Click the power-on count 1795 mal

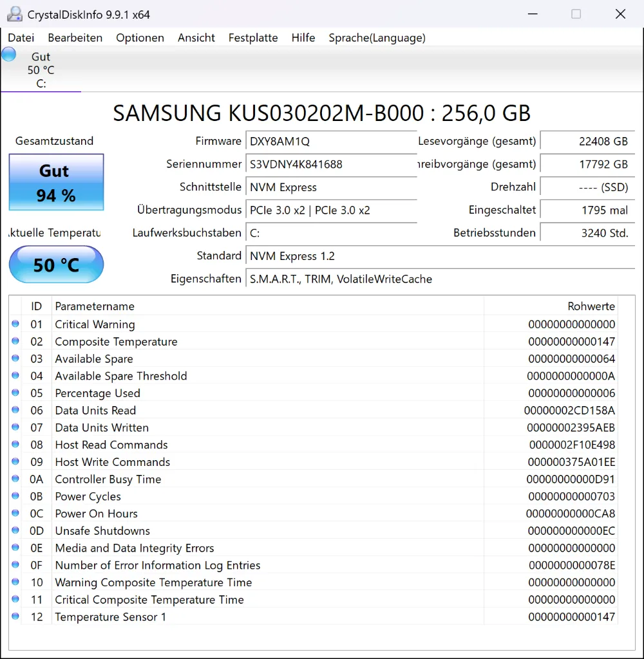[x=587, y=210]
